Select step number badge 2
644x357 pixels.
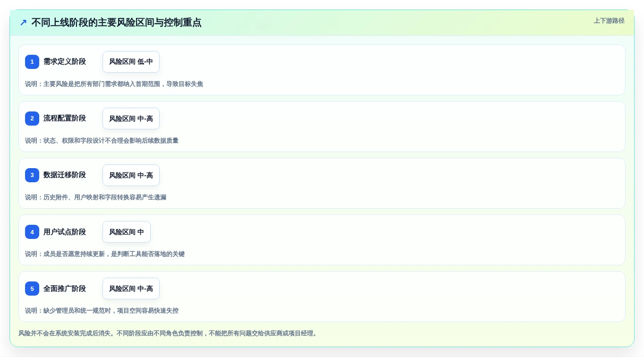tap(32, 119)
